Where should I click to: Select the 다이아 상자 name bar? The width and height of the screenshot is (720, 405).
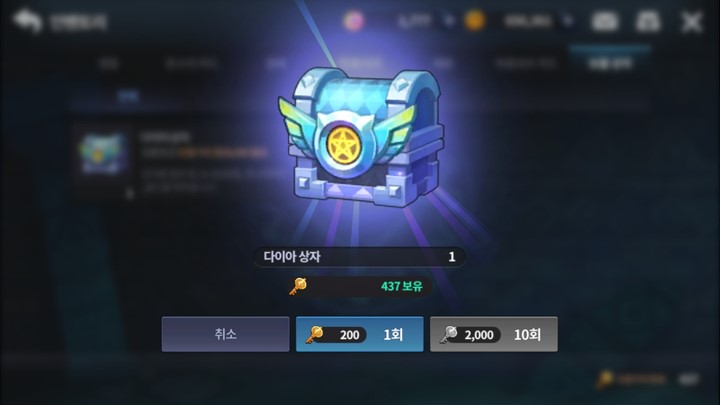(x=360, y=257)
